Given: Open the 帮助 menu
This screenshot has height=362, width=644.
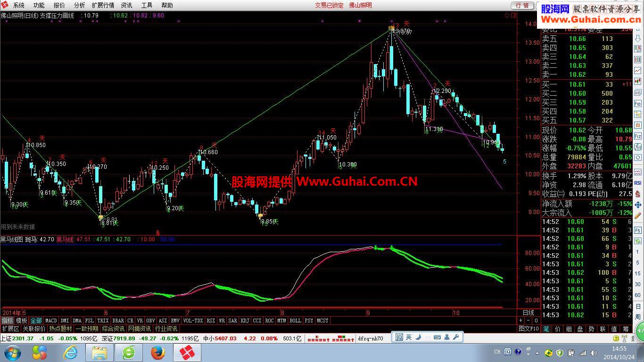Looking at the screenshot, I should tap(167, 5).
